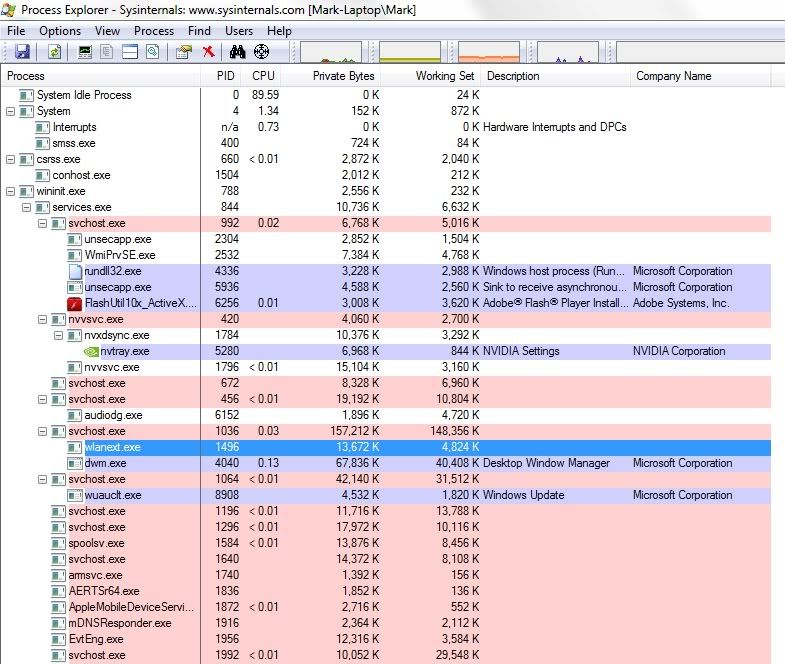Click the View DLLs/Handles toolbar icon

click(153, 52)
